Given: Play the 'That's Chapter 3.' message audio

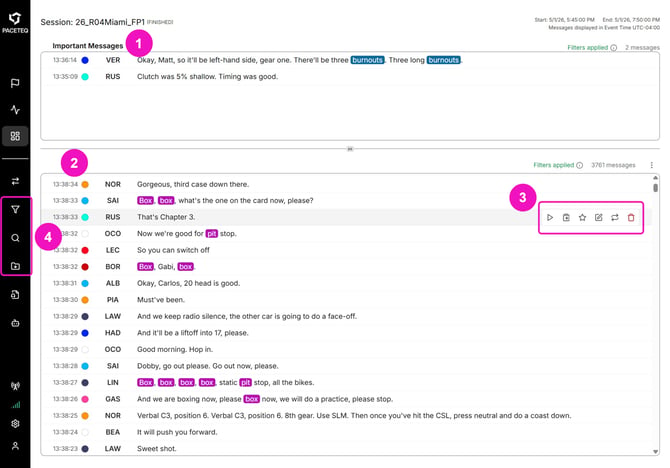Looking at the screenshot, I should click(x=550, y=218).
